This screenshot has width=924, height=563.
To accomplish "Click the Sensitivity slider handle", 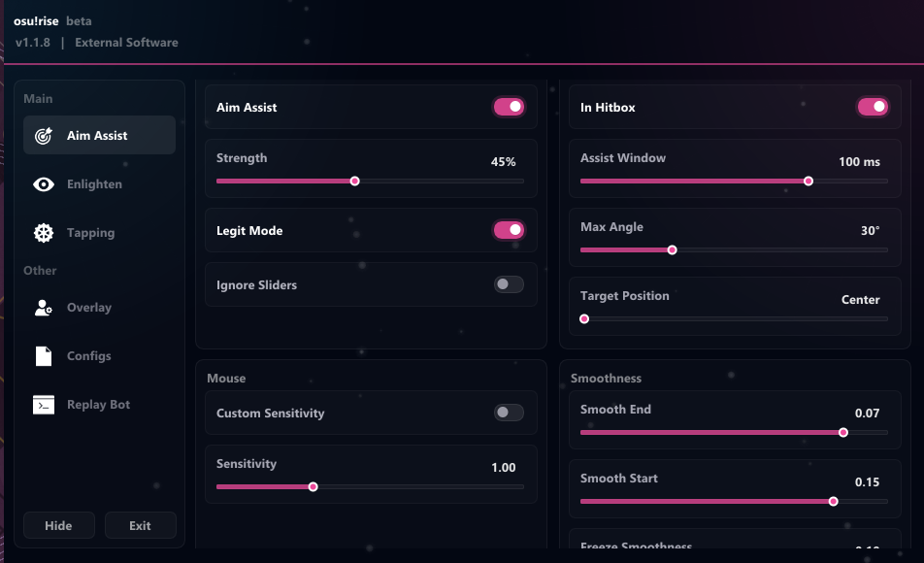I will tap(313, 487).
